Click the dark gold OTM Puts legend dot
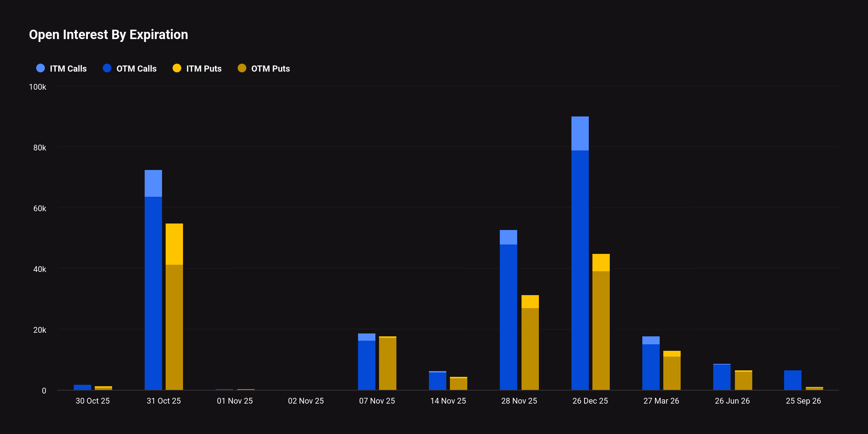This screenshot has width=868, height=434. point(242,68)
